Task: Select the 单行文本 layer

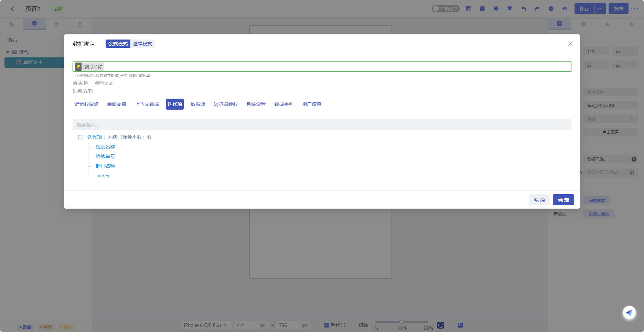Action: point(34,62)
